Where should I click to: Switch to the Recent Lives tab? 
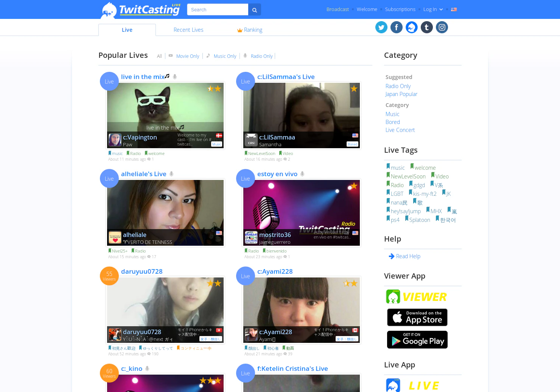(x=188, y=30)
